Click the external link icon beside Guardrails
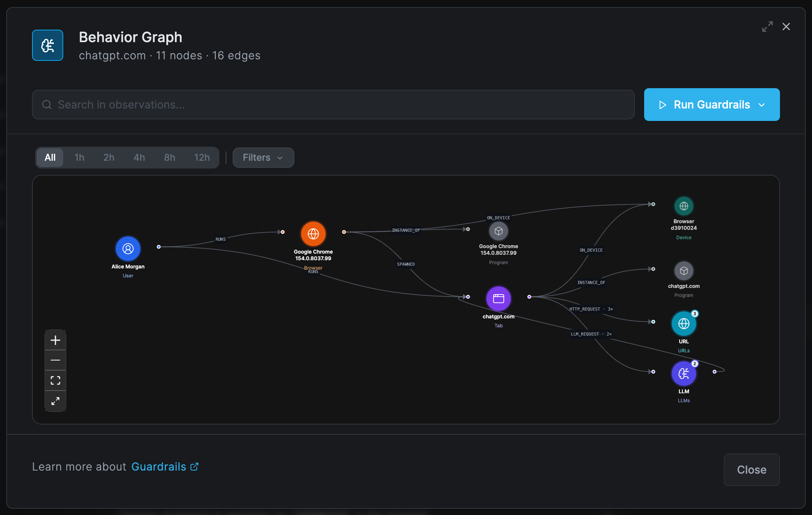This screenshot has height=515, width=812. [194, 467]
